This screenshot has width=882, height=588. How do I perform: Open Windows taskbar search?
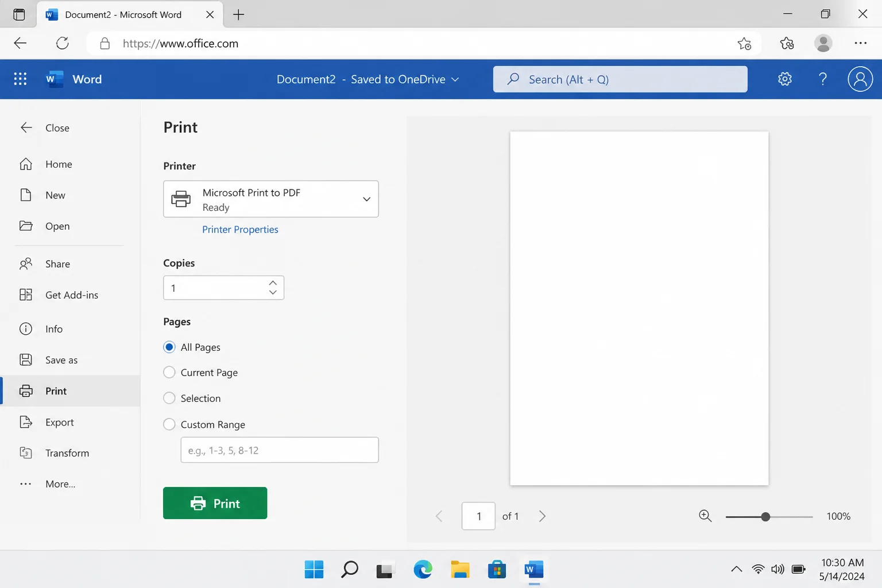coord(350,570)
